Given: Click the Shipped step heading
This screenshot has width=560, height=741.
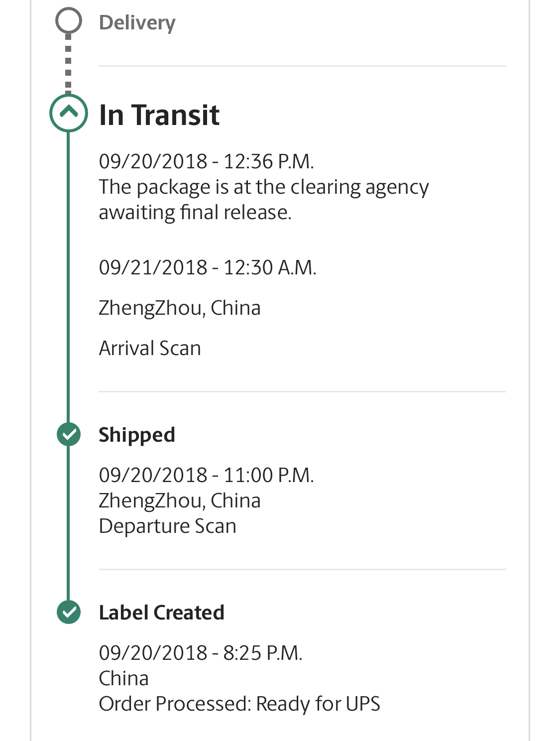Looking at the screenshot, I should coord(137,435).
